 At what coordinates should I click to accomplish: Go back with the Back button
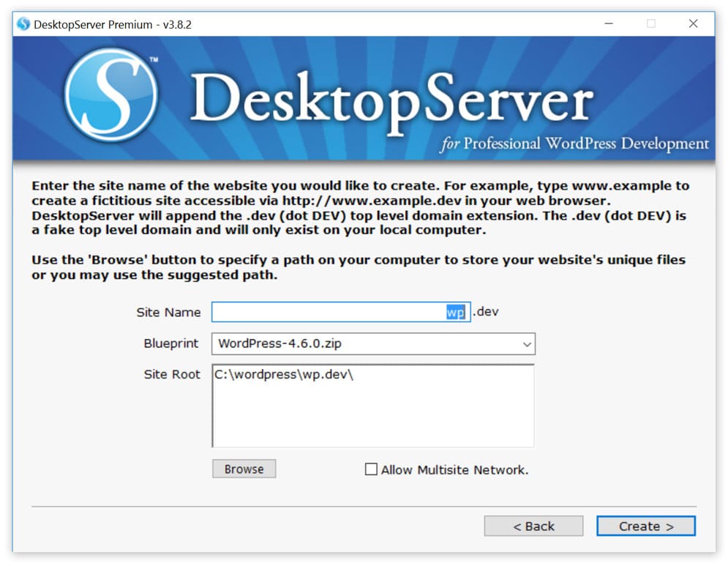[533, 526]
